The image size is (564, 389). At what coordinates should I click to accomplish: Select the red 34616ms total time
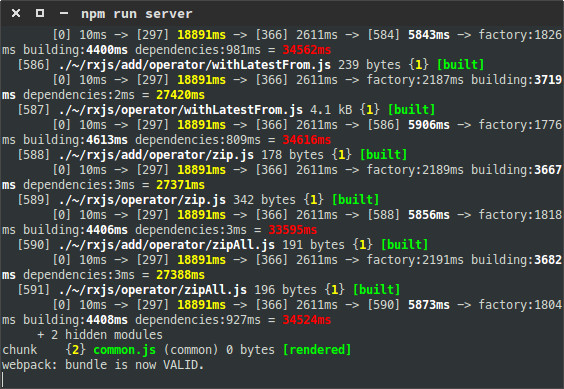[306, 140]
